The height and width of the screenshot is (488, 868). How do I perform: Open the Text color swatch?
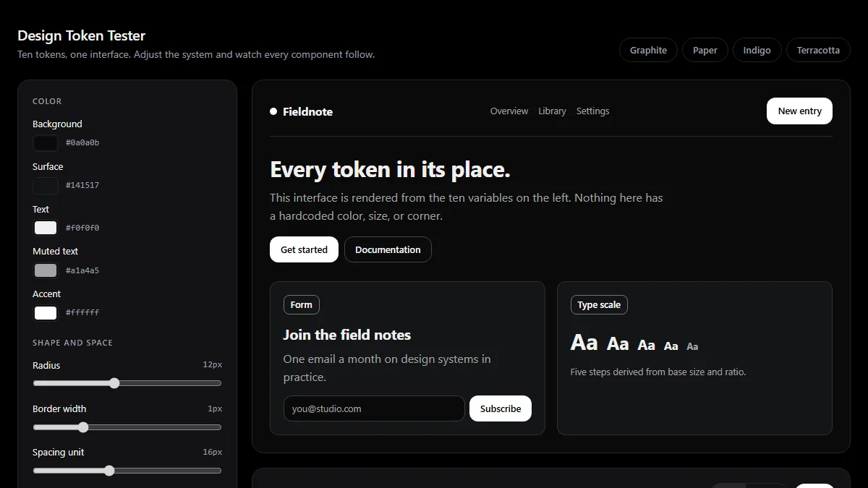click(46, 228)
